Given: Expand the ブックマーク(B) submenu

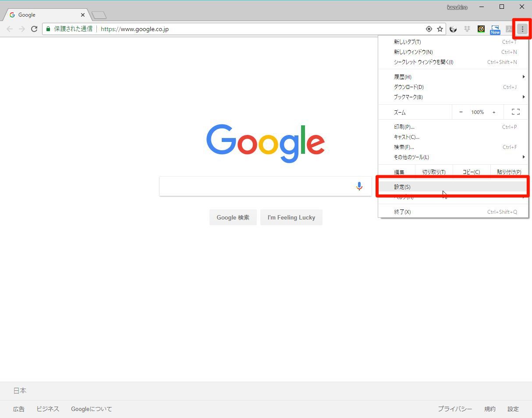Looking at the screenshot, I should point(454,97).
